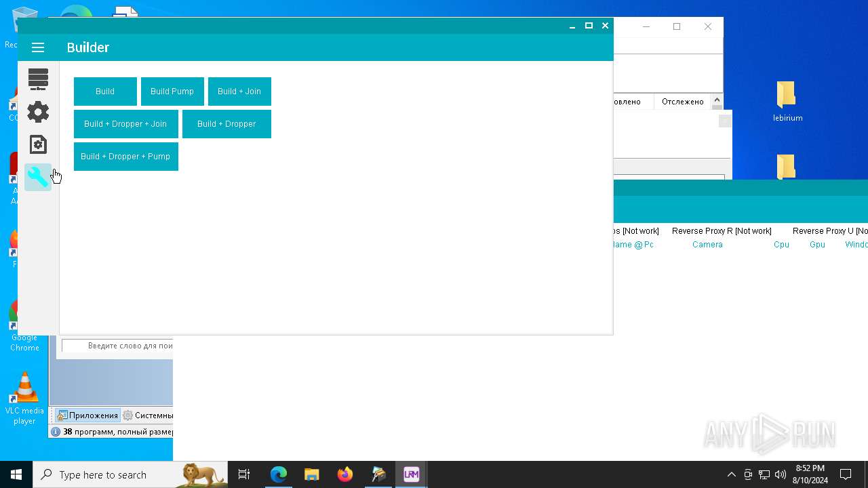Screen dimensions: 868x488
Task: Switch to the Приложения tab
Action: pos(87,415)
